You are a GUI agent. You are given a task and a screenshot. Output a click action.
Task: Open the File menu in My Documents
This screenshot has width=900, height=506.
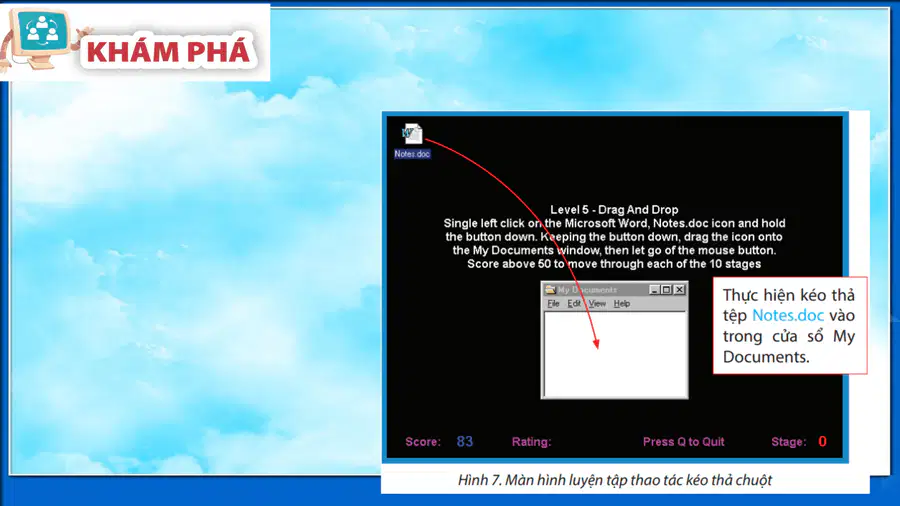pyautogui.click(x=553, y=303)
